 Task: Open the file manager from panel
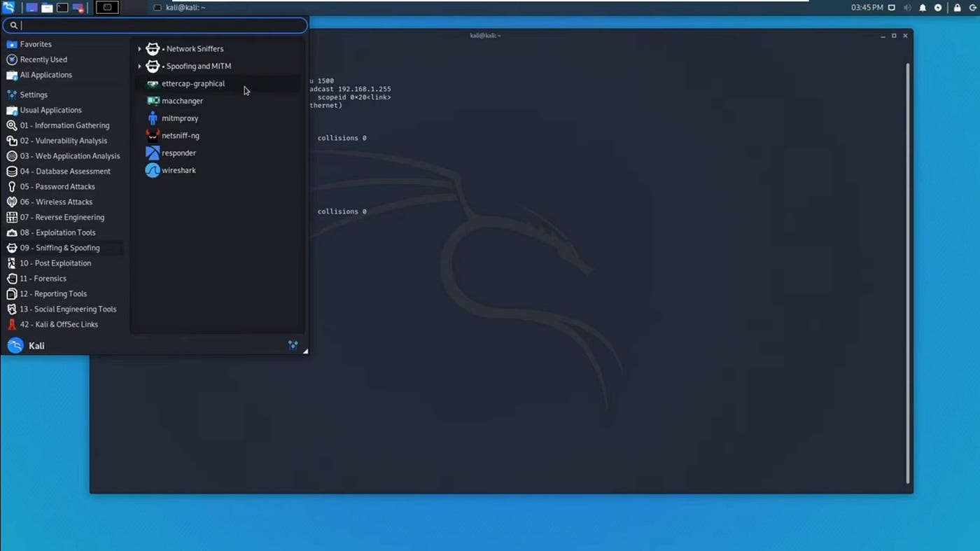pyautogui.click(x=47, y=8)
